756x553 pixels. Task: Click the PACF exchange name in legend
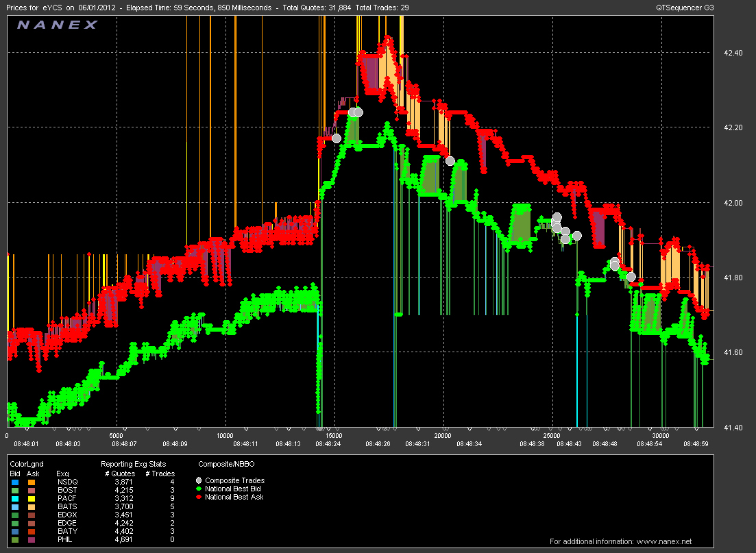click(x=66, y=498)
